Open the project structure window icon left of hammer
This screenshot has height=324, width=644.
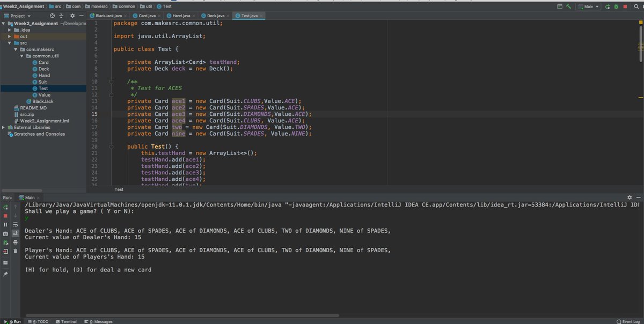[560, 6]
